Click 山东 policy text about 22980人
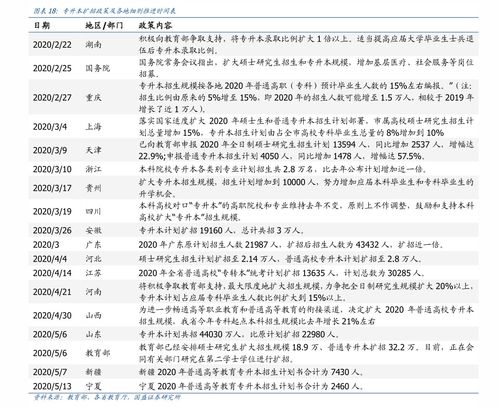499x409 pixels. coord(239,334)
